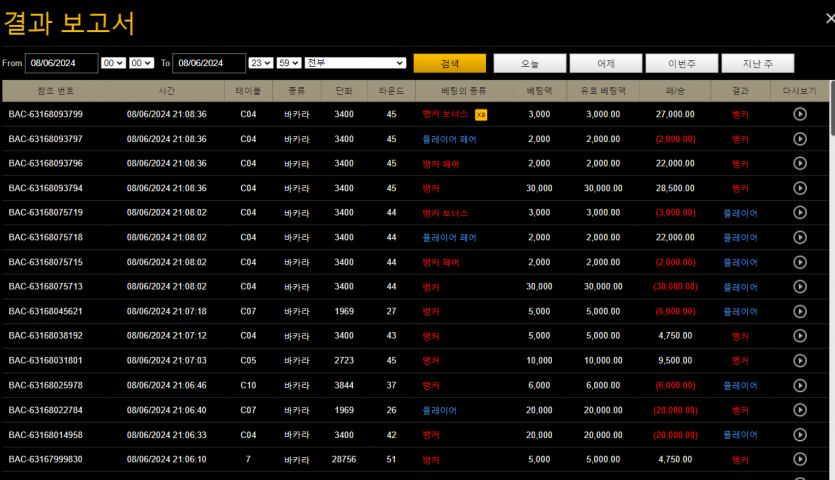The width and height of the screenshot is (835, 480).
Task: Show yesterday's results with 어제
Action: pos(606,63)
